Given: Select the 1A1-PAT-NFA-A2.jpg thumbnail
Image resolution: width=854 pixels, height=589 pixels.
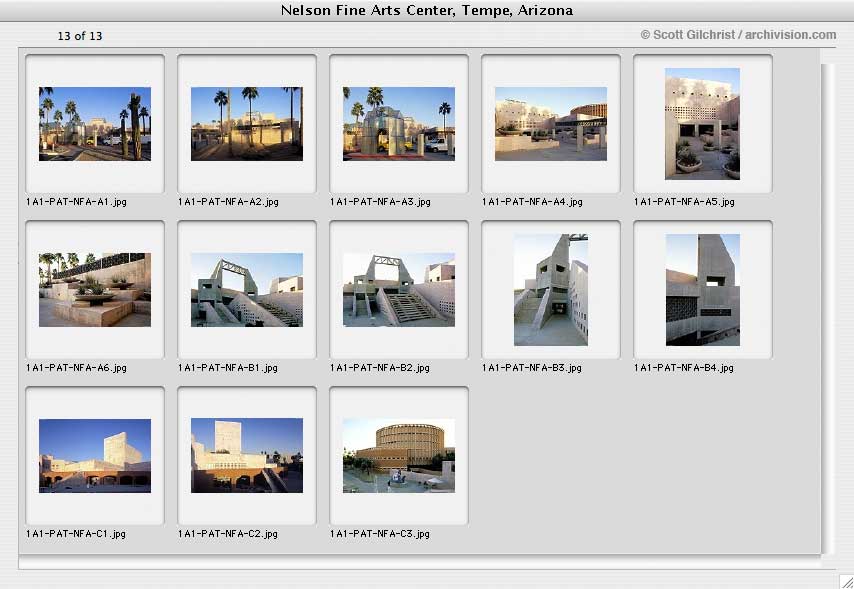Looking at the screenshot, I should [x=247, y=124].
